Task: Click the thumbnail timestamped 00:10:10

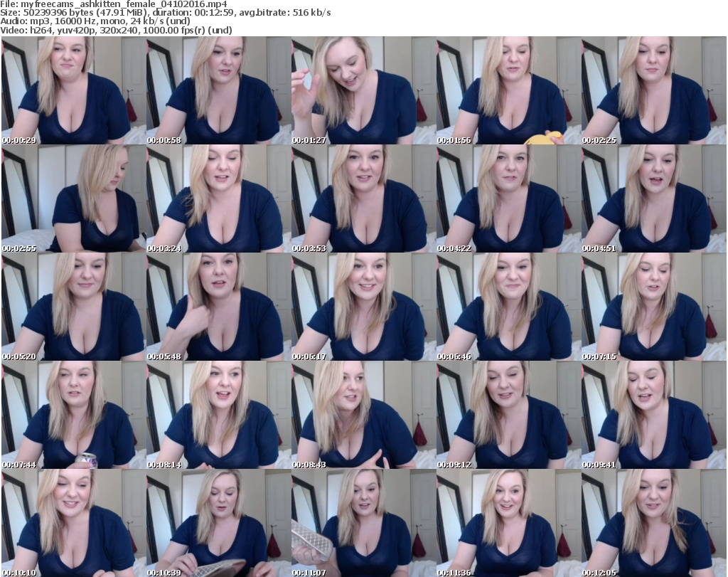Action: click(x=73, y=523)
